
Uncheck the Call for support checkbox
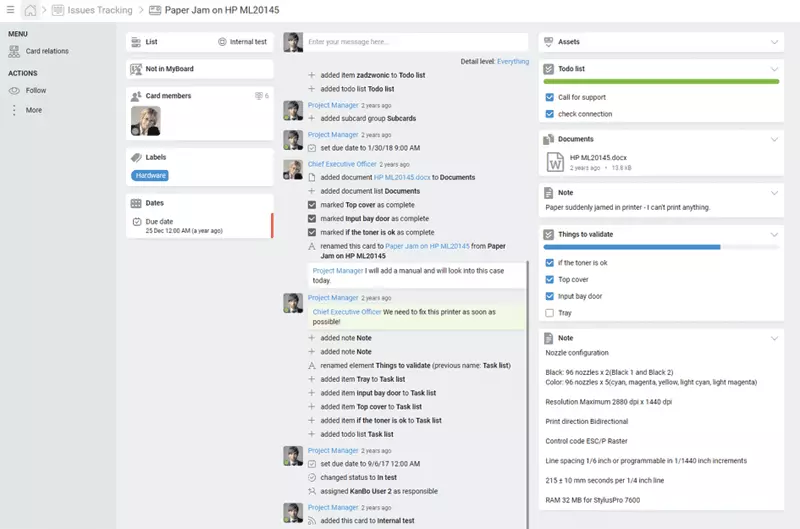550,98
